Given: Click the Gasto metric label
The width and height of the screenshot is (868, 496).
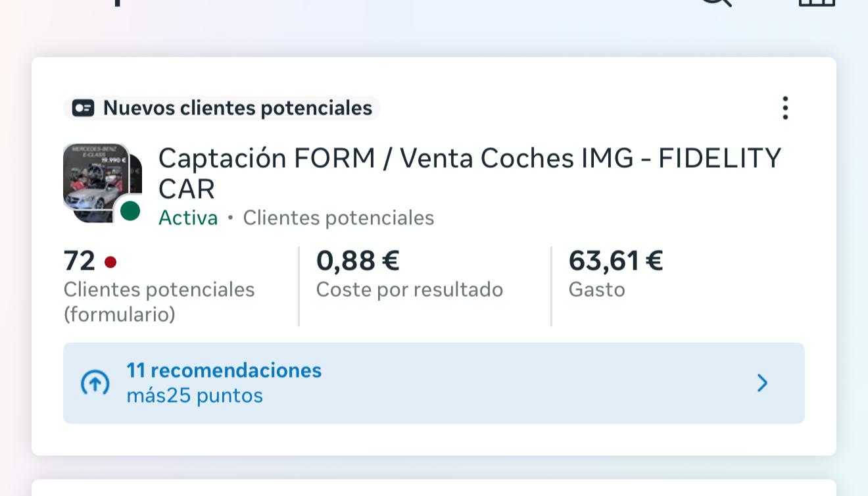Looking at the screenshot, I should [596, 289].
